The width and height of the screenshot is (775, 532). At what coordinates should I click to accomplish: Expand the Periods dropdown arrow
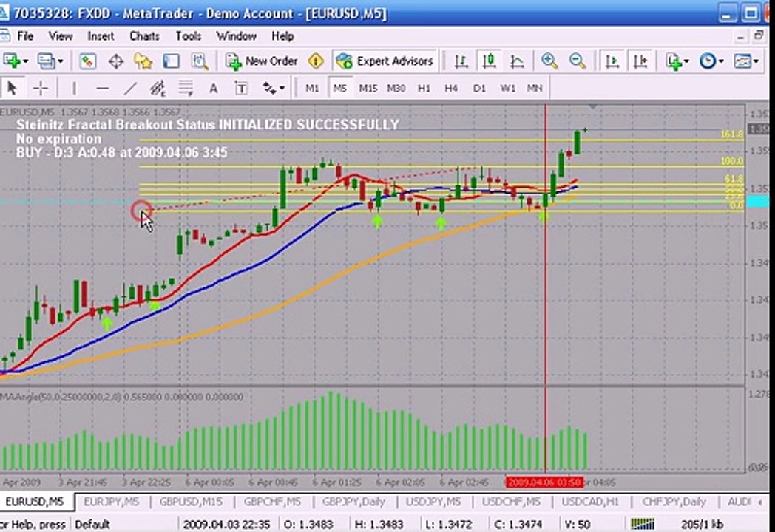point(721,62)
